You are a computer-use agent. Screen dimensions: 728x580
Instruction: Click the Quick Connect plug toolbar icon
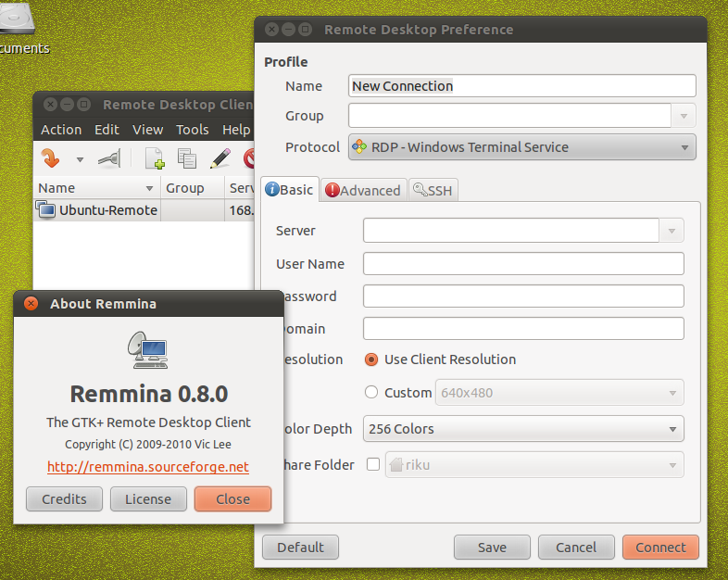109,158
